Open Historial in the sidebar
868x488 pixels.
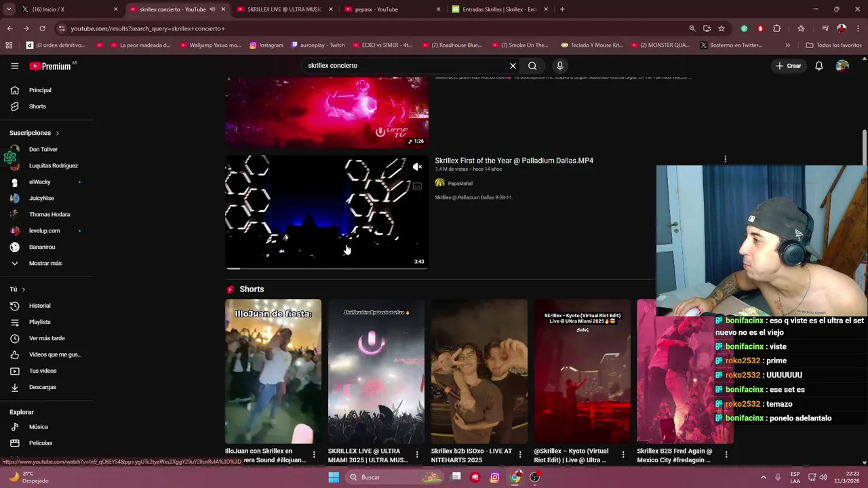(39, 306)
